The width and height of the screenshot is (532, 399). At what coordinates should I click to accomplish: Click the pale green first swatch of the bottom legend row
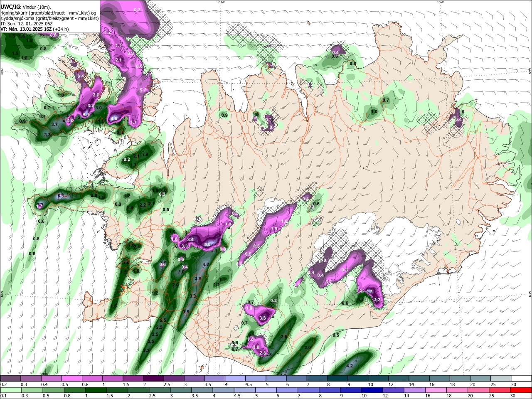pyautogui.click(x=10, y=390)
